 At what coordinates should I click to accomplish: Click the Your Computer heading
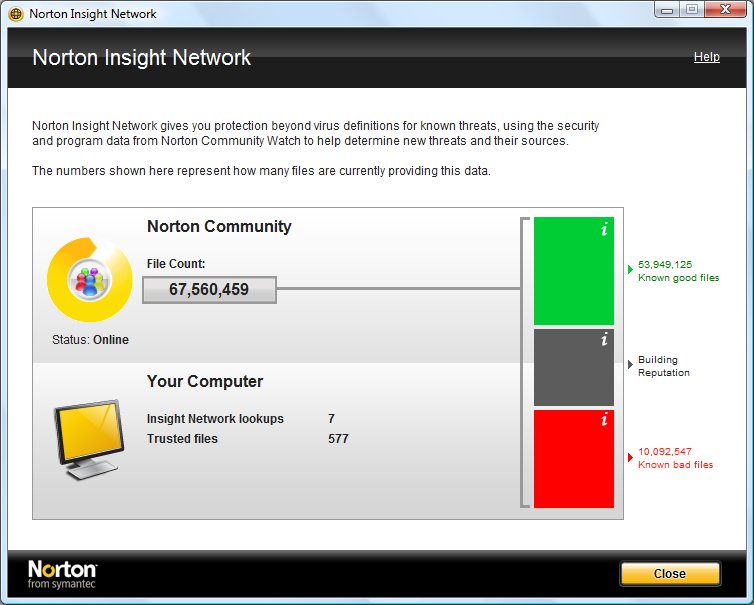tap(205, 381)
